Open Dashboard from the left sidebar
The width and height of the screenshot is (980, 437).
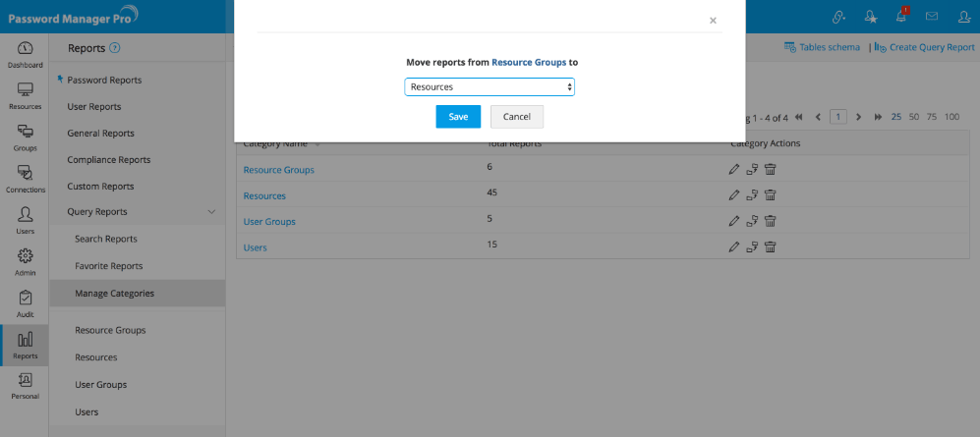[25, 54]
